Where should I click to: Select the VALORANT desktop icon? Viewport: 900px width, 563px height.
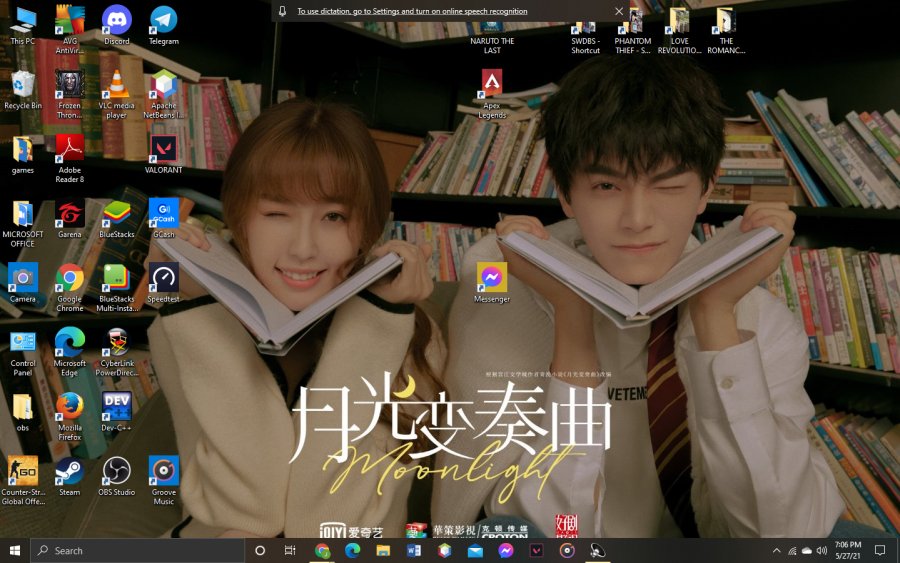(x=164, y=149)
